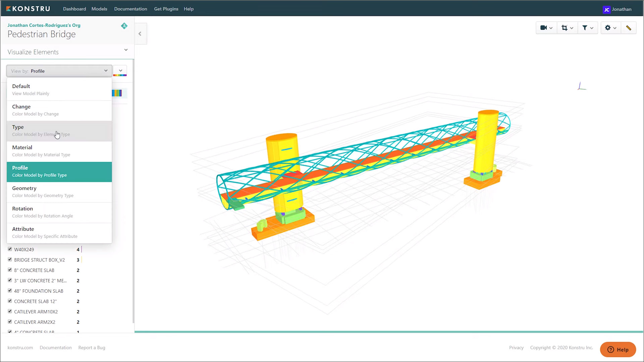Click orange Help button
Viewport: 644px width, 362px height.
pos(618,350)
